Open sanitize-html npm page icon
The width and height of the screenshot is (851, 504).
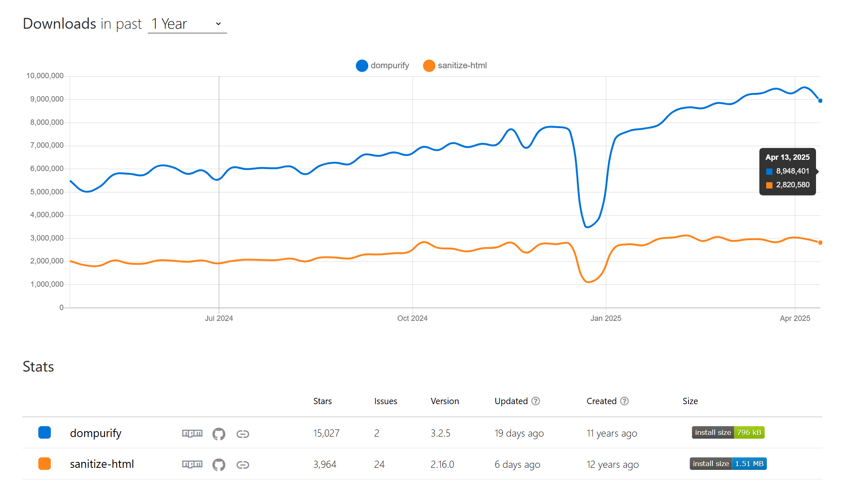[192, 464]
